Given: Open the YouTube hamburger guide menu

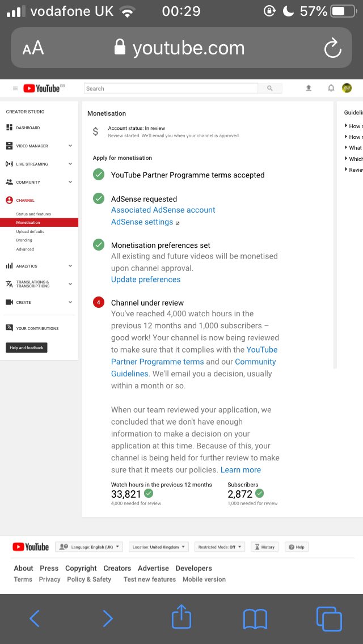Looking at the screenshot, I should [15, 88].
